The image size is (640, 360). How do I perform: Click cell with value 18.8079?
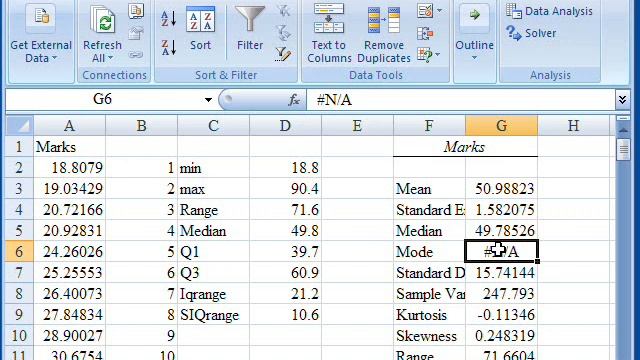click(69, 167)
